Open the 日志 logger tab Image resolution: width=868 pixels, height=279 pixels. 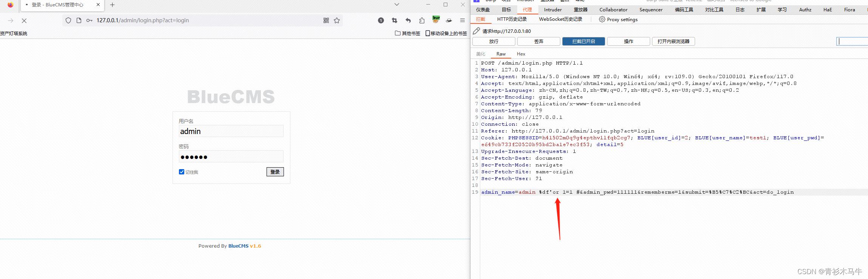[740, 10]
